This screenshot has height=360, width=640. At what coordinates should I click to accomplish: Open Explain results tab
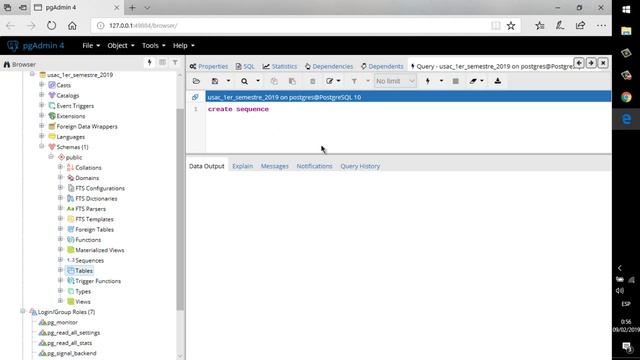pos(242,166)
